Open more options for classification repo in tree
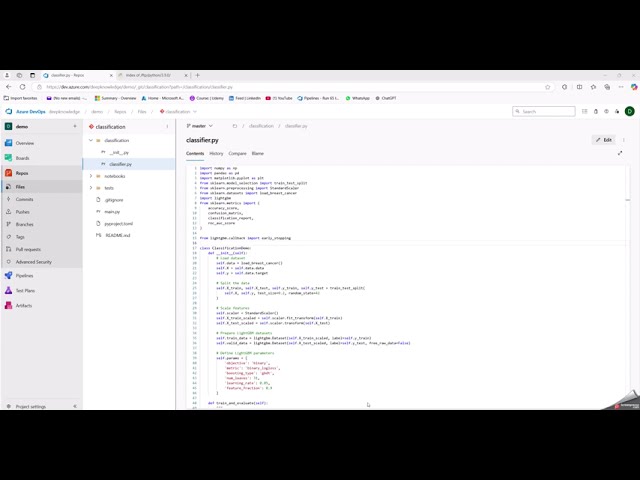The width and height of the screenshot is (640, 480). 167,127
